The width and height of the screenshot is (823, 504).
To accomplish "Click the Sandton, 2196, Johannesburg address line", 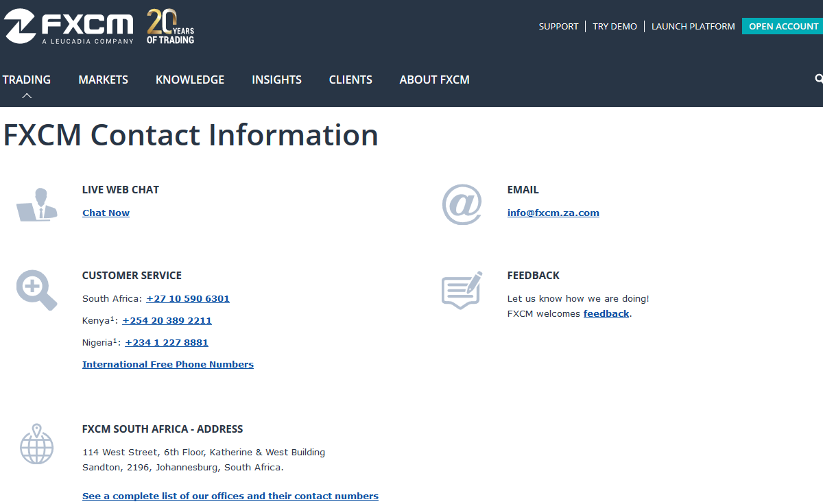I will tap(183, 467).
